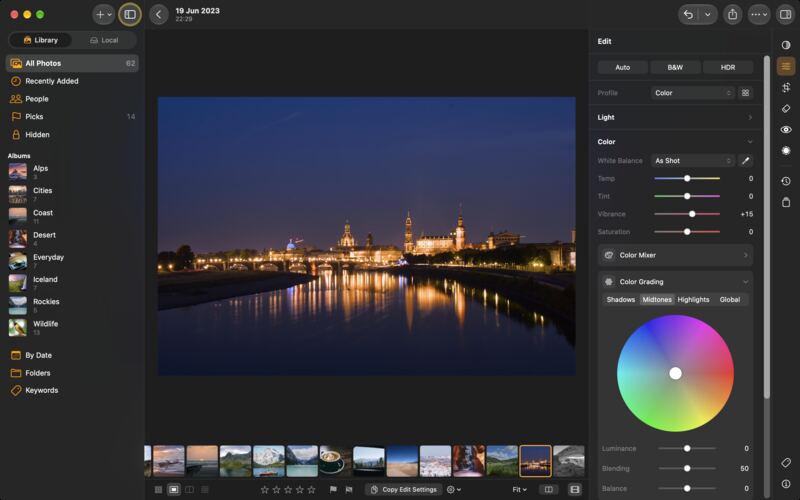Click the share icon
Screen dimensions: 800x500
coord(733,14)
